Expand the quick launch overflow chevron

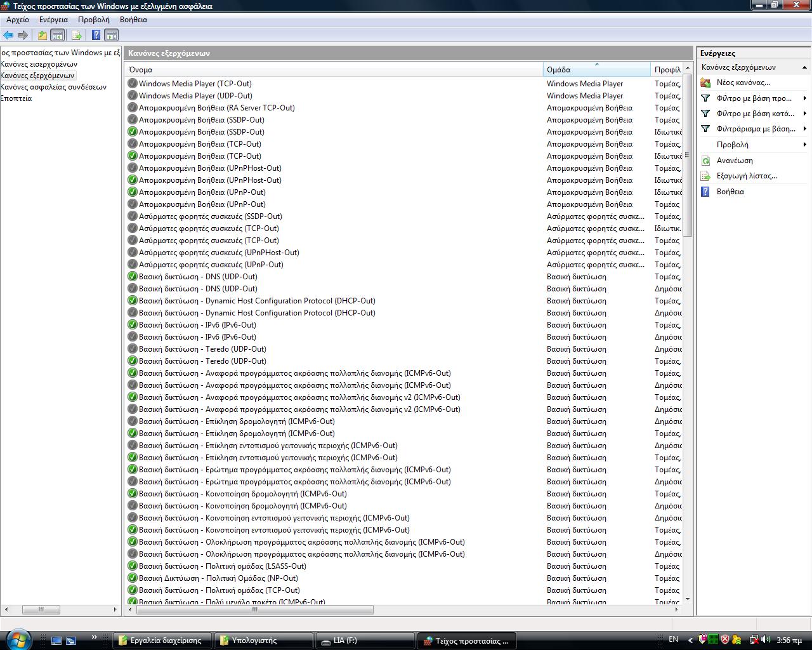tap(95, 637)
